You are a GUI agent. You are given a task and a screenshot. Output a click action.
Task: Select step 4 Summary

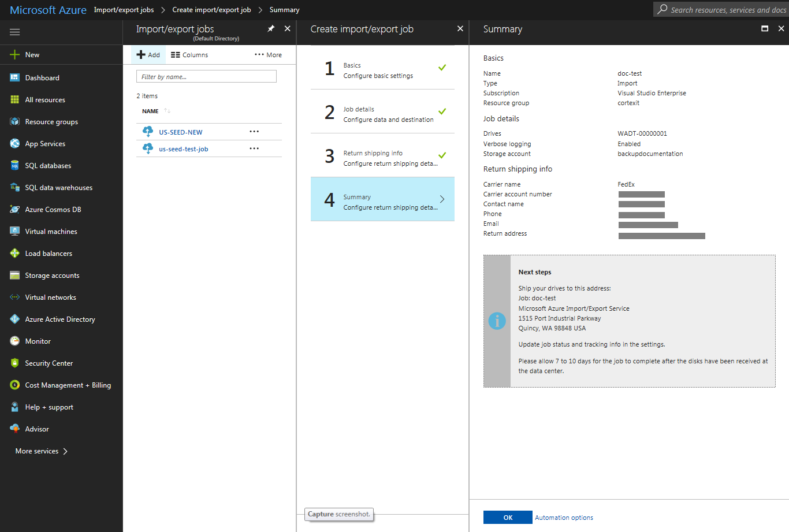pyautogui.click(x=382, y=199)
